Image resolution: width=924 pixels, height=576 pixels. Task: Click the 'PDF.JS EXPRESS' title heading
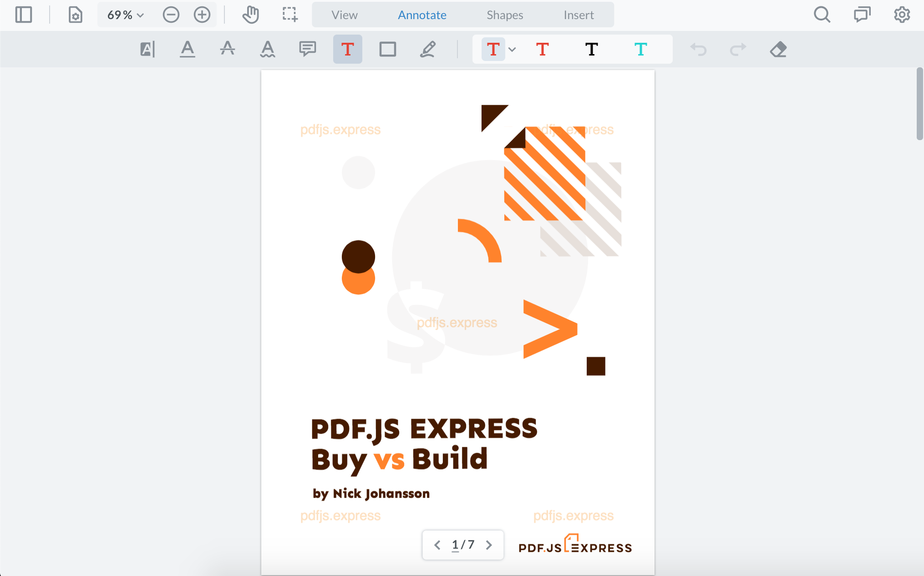424,429
